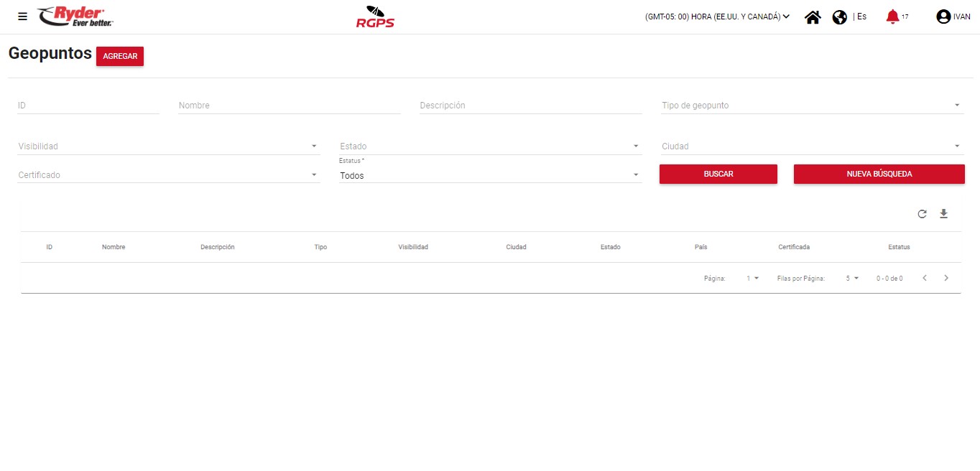Open the Estatus dropdown showing Todos
The height and width of the screenshot is (471, 980).
pyautogui.click(x=489, y=176)
